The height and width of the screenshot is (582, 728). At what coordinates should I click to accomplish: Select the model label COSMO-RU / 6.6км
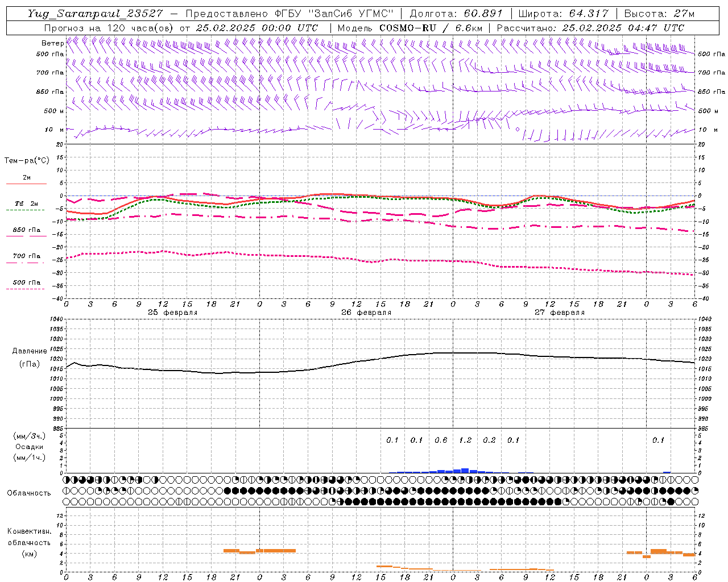(x=431, y=28)
